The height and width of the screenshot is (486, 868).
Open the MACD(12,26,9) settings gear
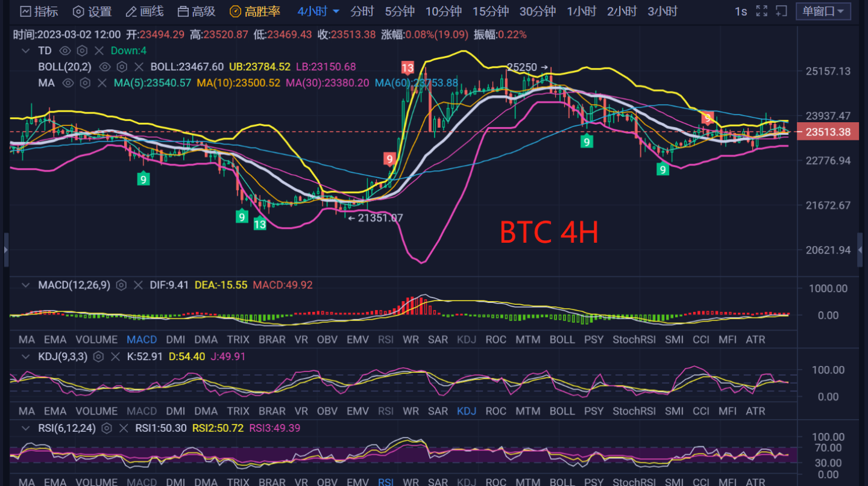(x=121, y=285)
